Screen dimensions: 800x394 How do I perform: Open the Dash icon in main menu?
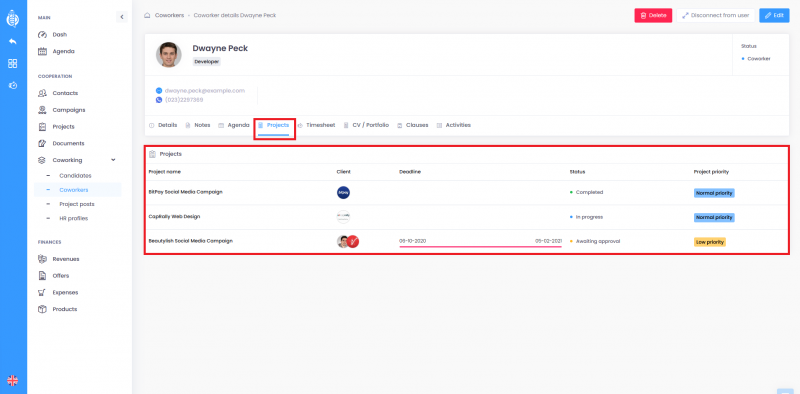(x=43, y=35)
